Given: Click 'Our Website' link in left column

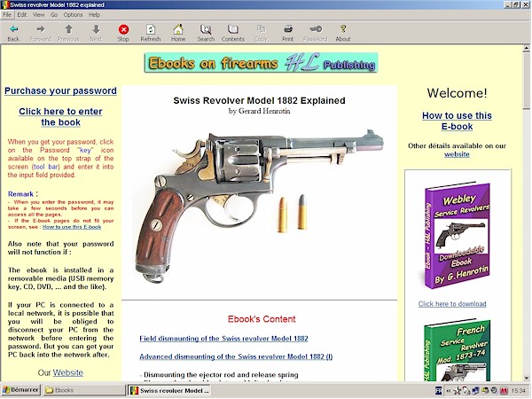Looking at the screenshot, I should [x=68, y=373].
